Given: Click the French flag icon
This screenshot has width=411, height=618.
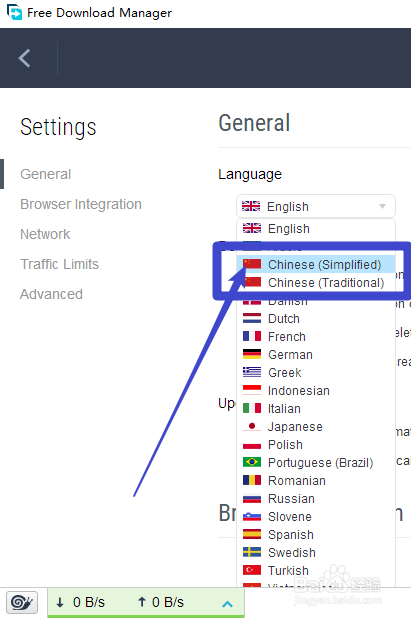Looking at the screenshot, I should coord(252,336).
